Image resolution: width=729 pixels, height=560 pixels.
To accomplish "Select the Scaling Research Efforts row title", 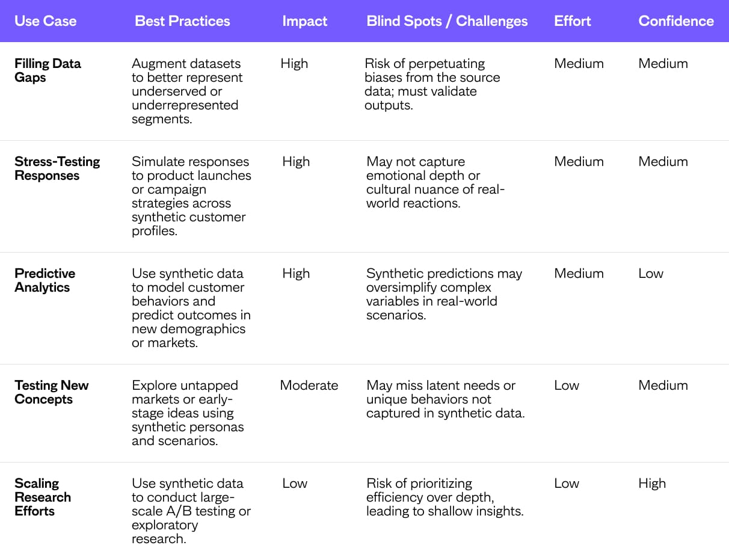I will point(43,497).
